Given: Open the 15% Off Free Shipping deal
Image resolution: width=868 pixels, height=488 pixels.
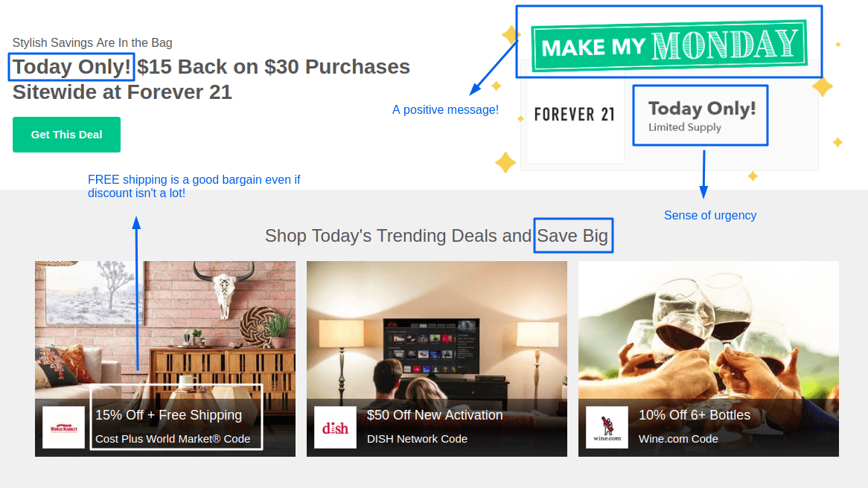Looking at the screenshot, I should (169, 415).
